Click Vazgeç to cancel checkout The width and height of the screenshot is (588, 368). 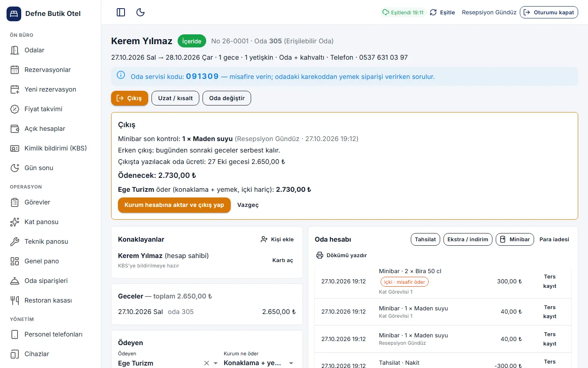(x=248, y=205)
